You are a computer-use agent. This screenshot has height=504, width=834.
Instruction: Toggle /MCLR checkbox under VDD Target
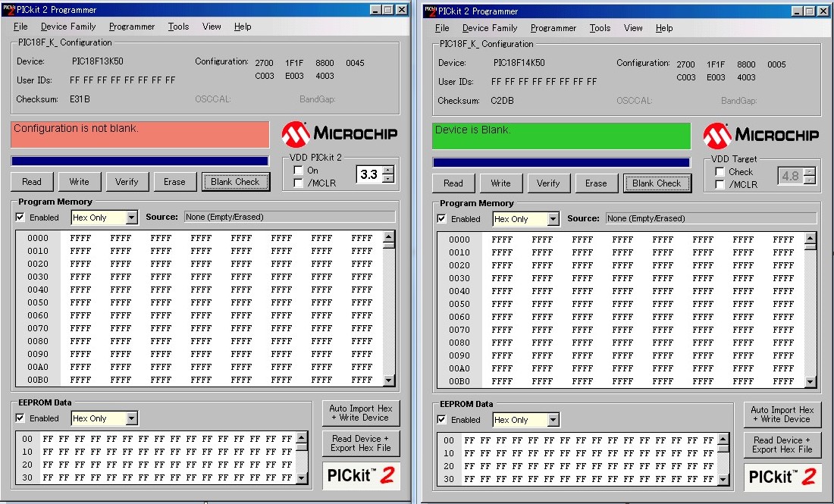coord(720,184)
